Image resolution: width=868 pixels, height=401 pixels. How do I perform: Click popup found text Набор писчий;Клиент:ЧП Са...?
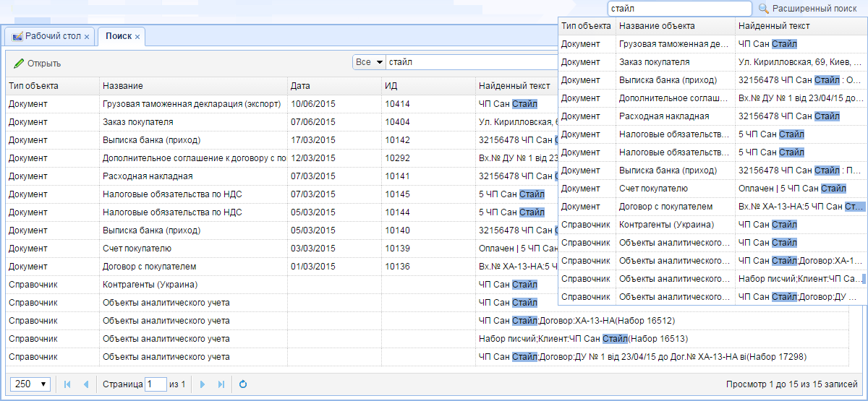[800, 279]
